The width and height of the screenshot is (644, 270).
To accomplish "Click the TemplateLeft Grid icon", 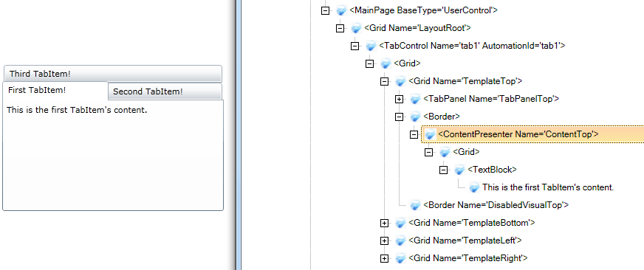I will pyautogui.click(x=400, y=240).
